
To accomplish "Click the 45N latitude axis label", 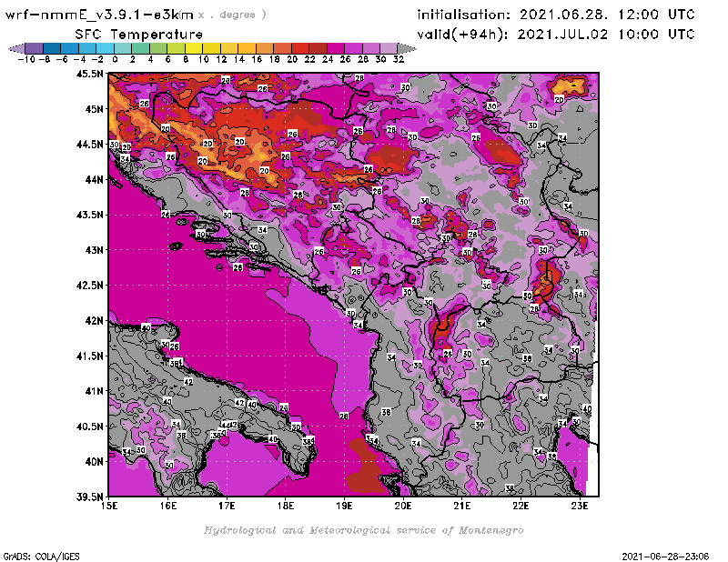I will 94,109.
